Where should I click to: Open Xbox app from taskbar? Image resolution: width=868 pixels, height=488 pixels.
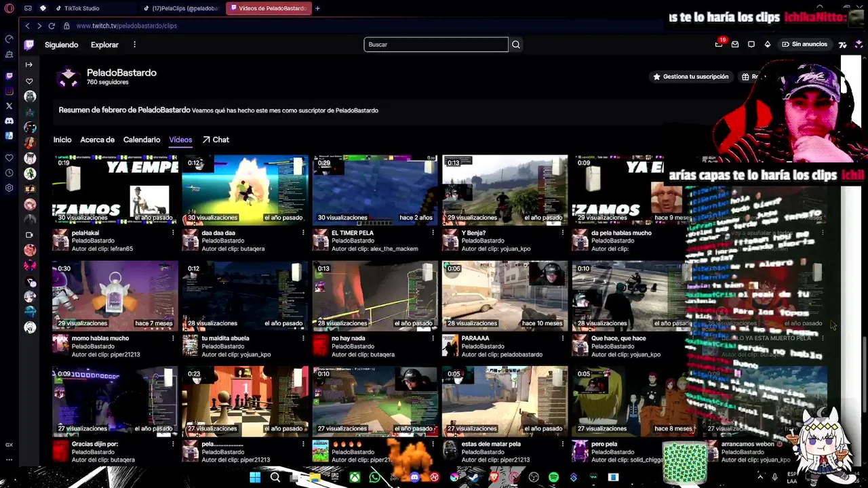coord(355,478)
